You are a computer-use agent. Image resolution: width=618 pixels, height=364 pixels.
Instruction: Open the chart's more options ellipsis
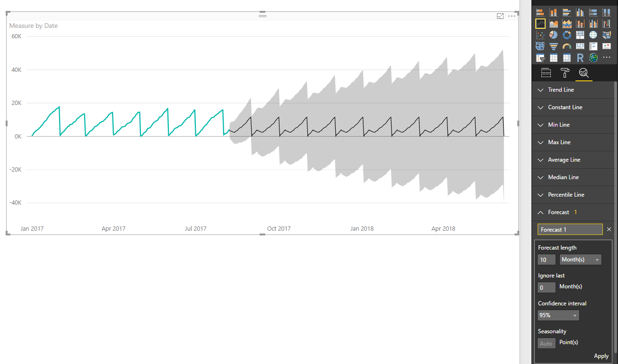click(x=512, y=16)
